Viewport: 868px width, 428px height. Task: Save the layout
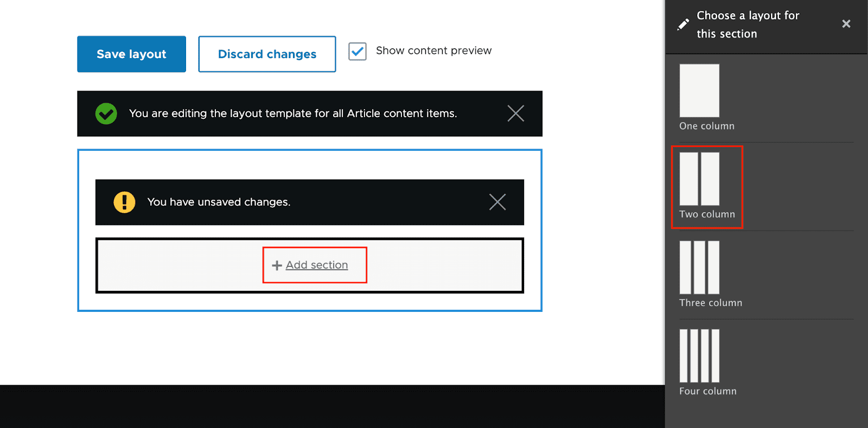tap(131, 54)
